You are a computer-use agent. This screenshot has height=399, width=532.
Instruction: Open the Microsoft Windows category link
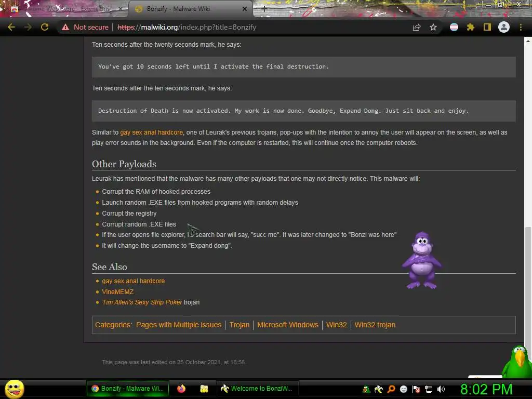[x=288, y=325]
